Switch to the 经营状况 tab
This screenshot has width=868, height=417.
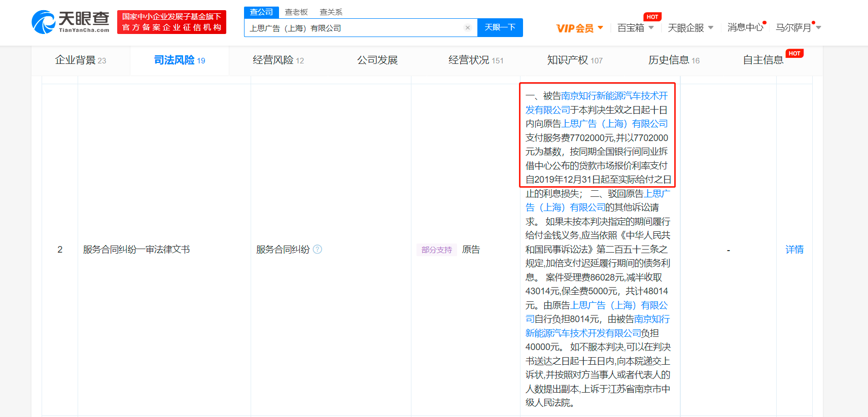[x=476, y=60]
